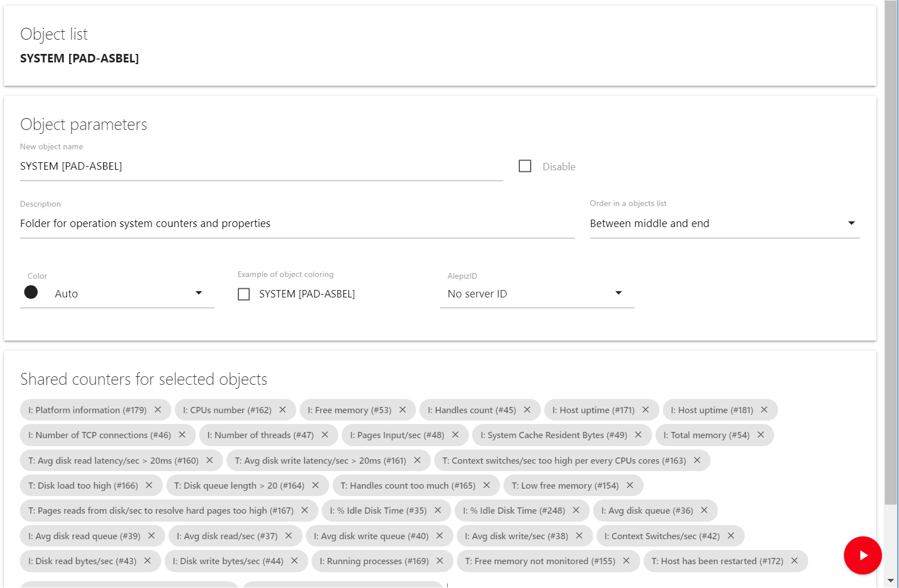Delete the Low free memory (#154) chip

[630, 485]
